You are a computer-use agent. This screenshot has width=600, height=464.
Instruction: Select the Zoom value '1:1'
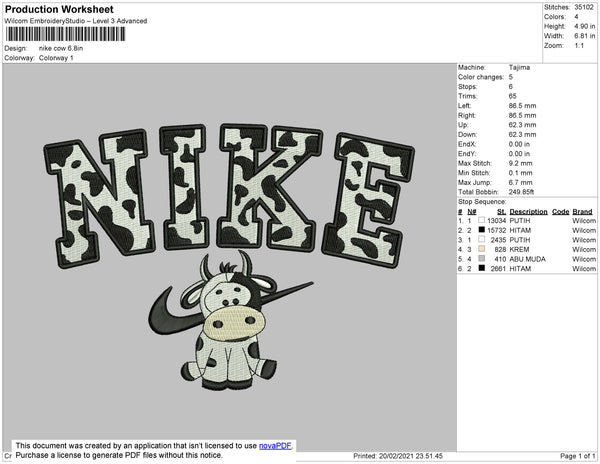579,46
